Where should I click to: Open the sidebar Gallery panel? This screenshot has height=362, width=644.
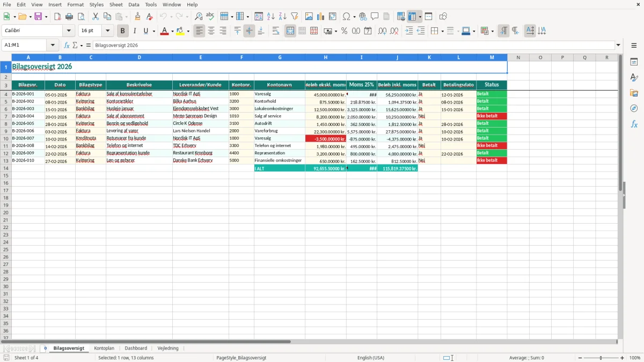634,93
